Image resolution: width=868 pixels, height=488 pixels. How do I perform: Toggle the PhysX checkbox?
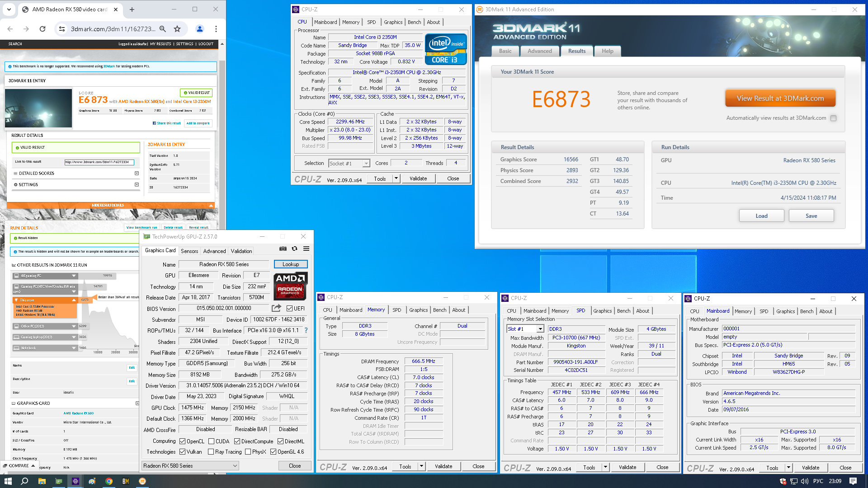click(x=248, y=452)
